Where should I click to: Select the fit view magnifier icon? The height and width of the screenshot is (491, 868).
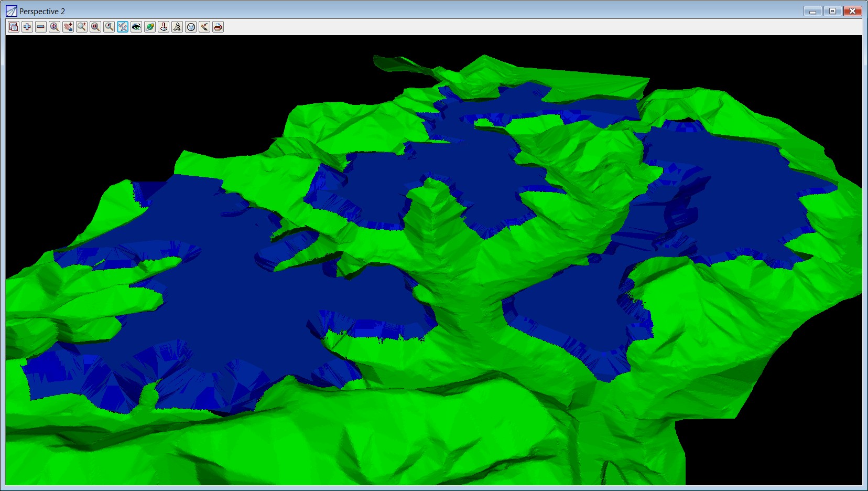click(55, 27)
